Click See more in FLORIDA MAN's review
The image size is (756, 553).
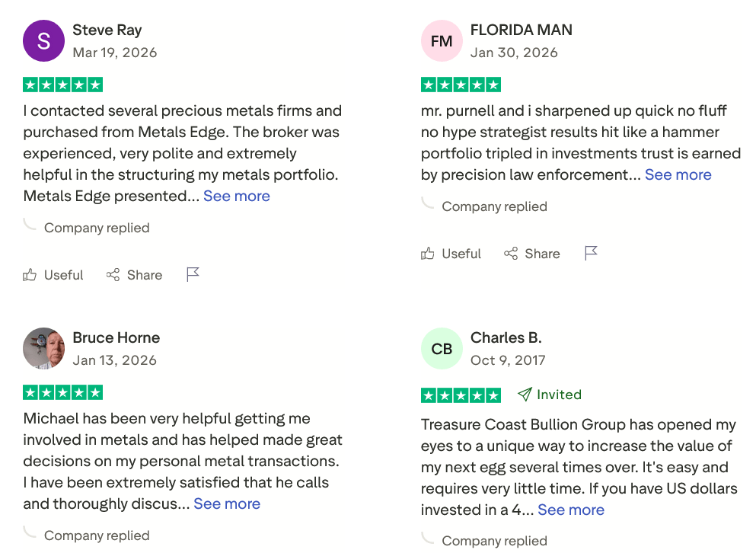click(x=678, y=174)
